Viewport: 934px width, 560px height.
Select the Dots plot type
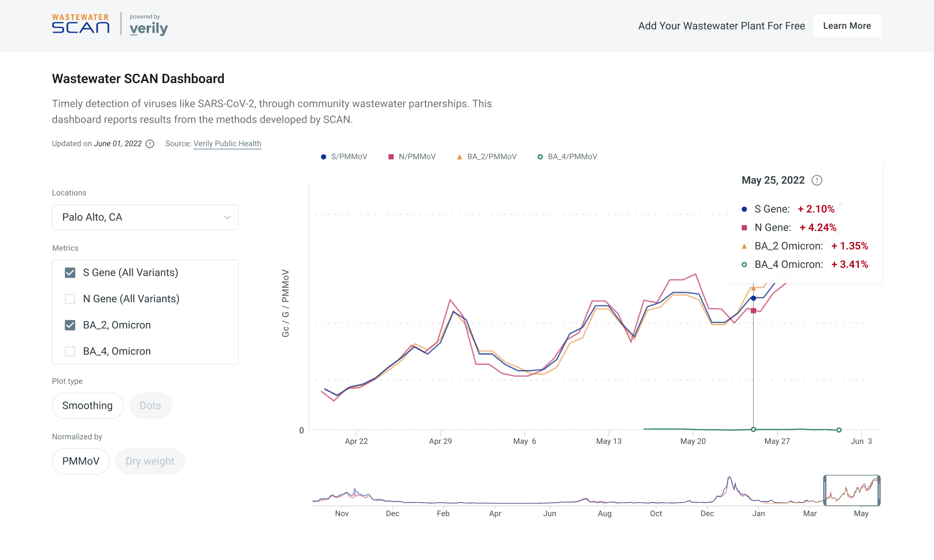point(150,406)
